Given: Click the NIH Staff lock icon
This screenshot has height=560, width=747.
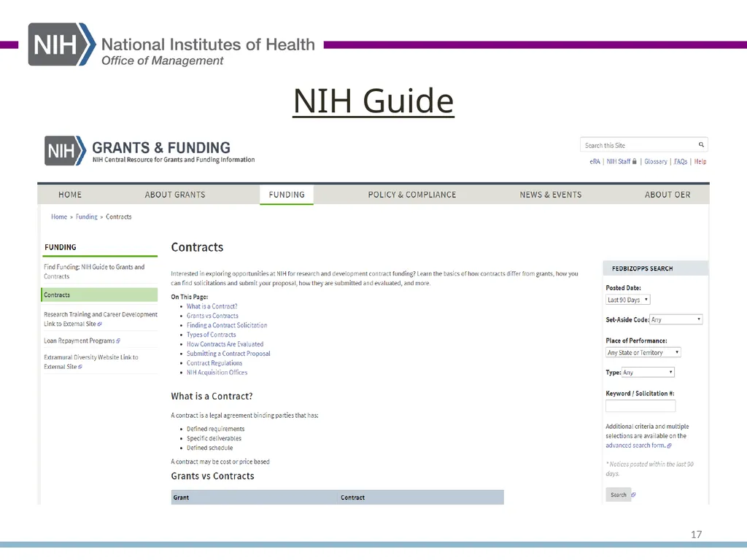Looking at the screenshot, I should click(x=634, y=161).
